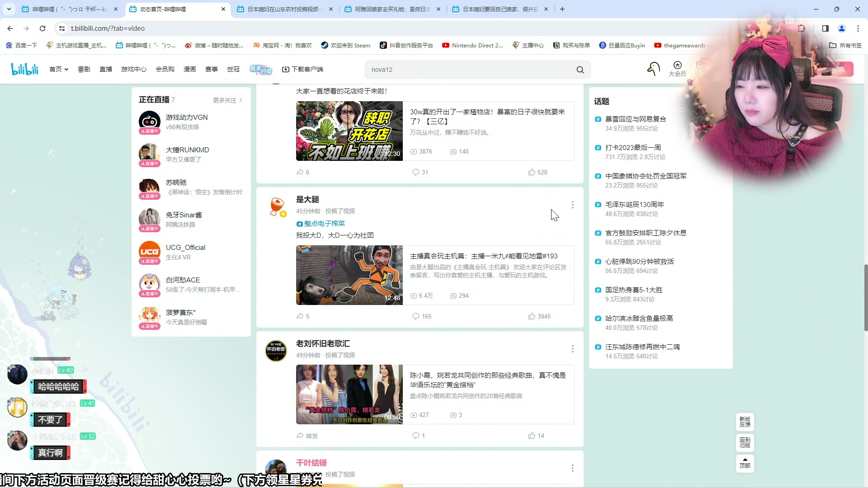
Task: Expand 更多关注 in the live streaming panel
Action: click(225, 100)
